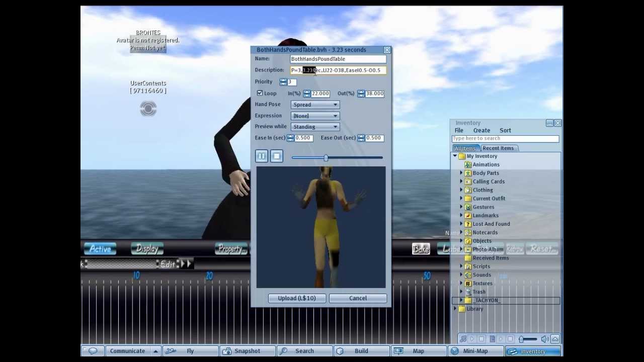Screen dimensions: 644x362
Task: Click the Bake button
Action: pyautogui.click(x=421, y=249)
